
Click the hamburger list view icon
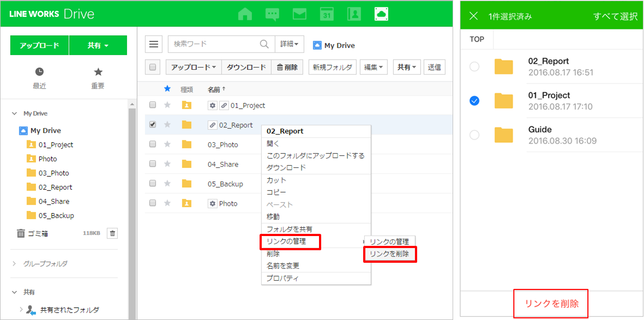click(154, 45)
